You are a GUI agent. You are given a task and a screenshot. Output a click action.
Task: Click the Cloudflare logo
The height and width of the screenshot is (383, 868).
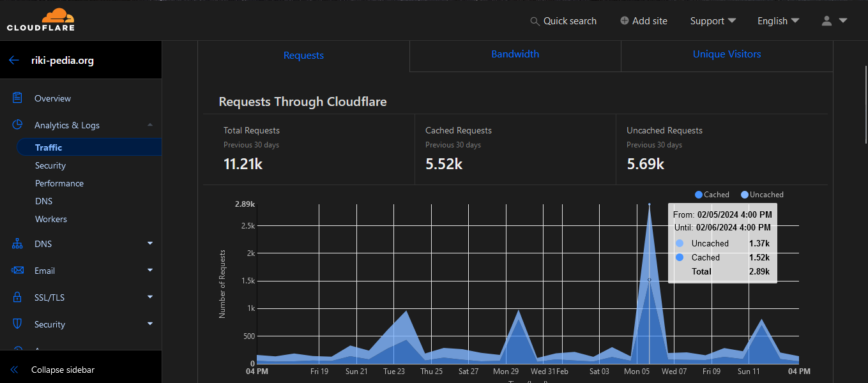point(41,20)
